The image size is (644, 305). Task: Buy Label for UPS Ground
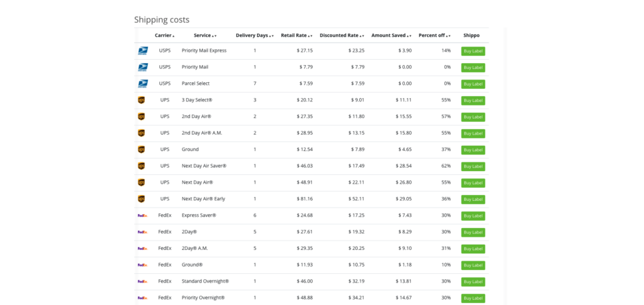click(473, 150)
